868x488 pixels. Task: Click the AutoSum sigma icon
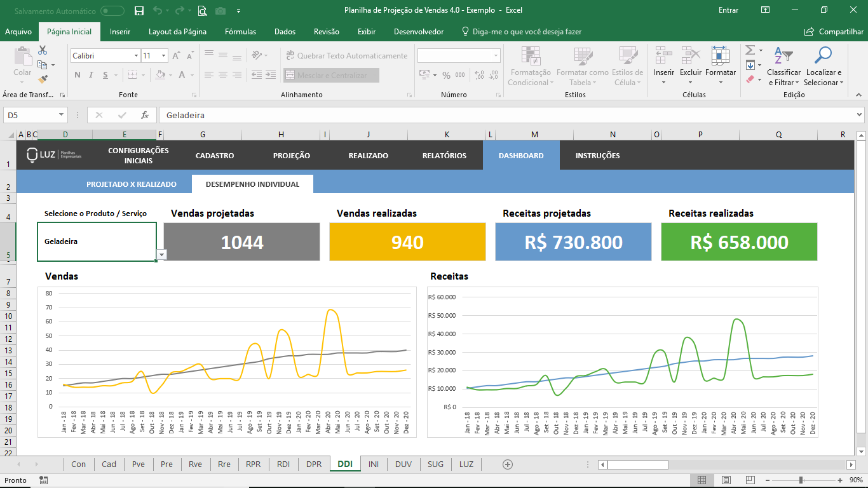coord(750,50)
